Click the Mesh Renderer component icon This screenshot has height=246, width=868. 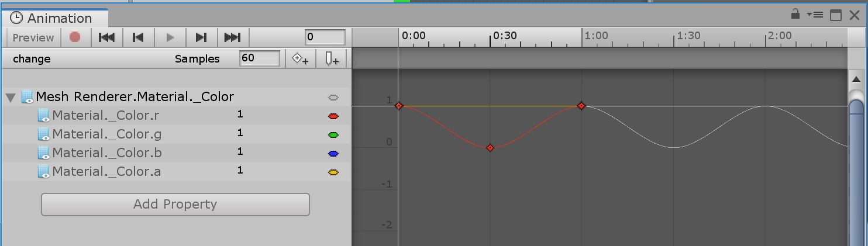27,97
